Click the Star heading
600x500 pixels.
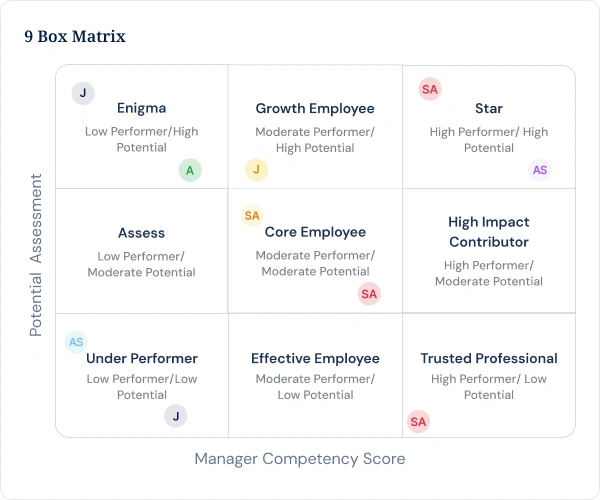point(489,108)
